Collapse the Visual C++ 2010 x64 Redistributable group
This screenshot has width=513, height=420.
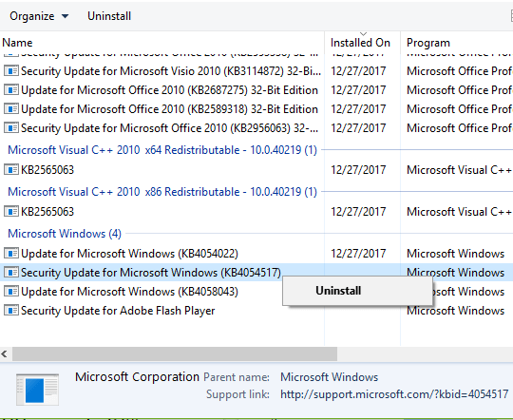pos(162,150)
